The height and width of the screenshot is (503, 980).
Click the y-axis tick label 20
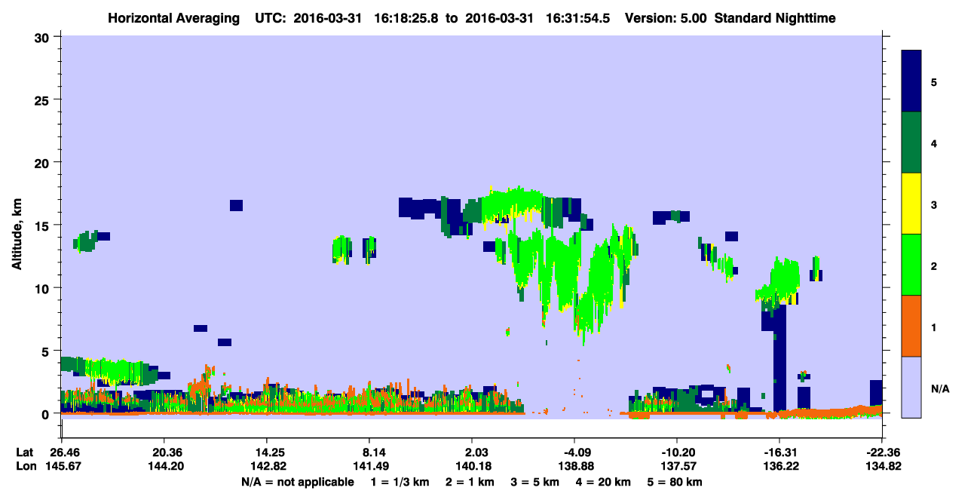point(44,162)
